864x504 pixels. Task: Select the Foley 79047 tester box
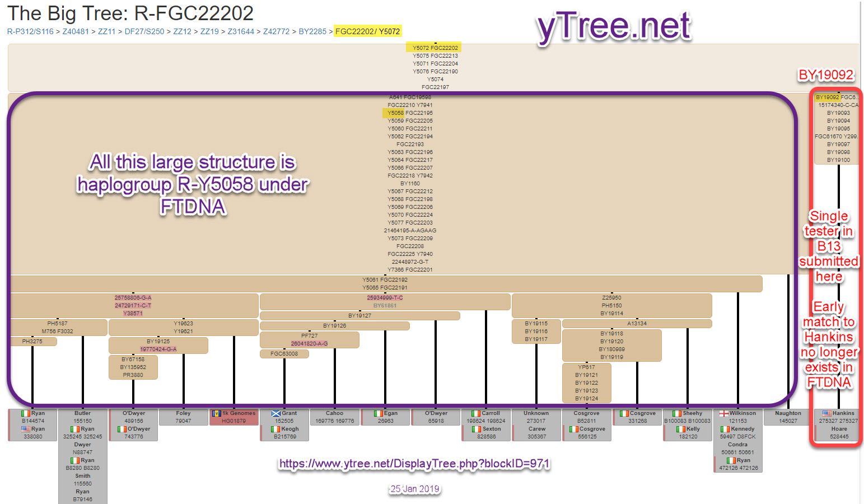183,417
